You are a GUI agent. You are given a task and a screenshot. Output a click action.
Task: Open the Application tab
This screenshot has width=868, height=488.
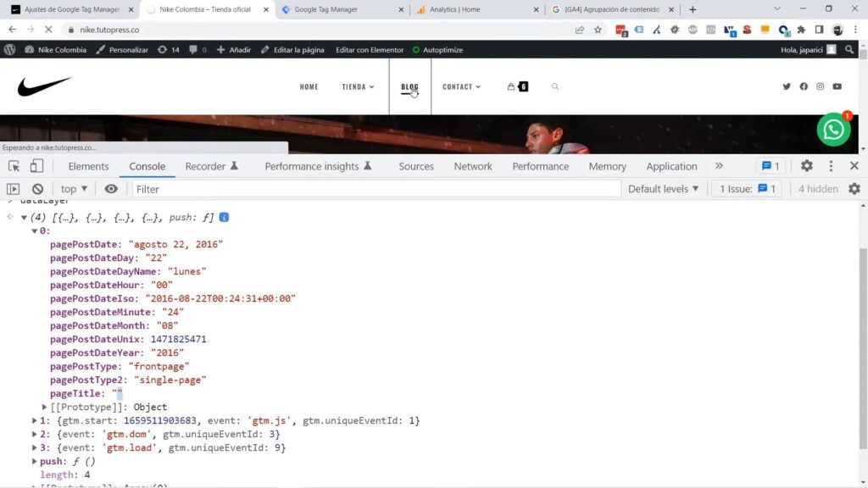(x=671, y=166)
